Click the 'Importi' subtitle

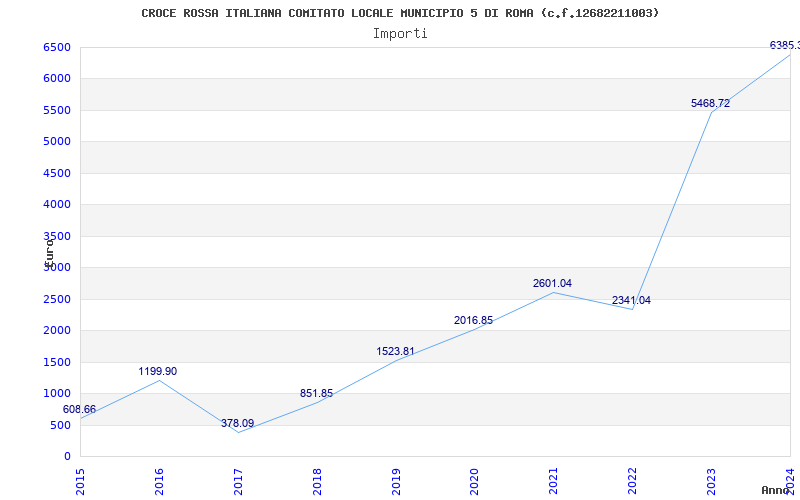[x=400, y=34]
